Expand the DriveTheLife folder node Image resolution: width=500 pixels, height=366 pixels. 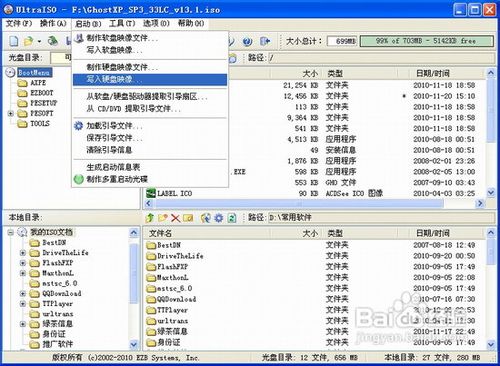coord(23,253)
